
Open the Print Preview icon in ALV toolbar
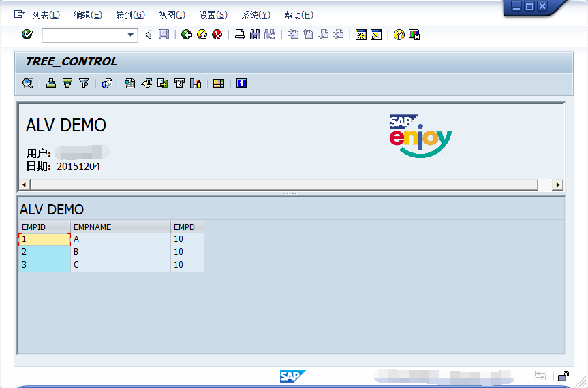click(107, 83)
